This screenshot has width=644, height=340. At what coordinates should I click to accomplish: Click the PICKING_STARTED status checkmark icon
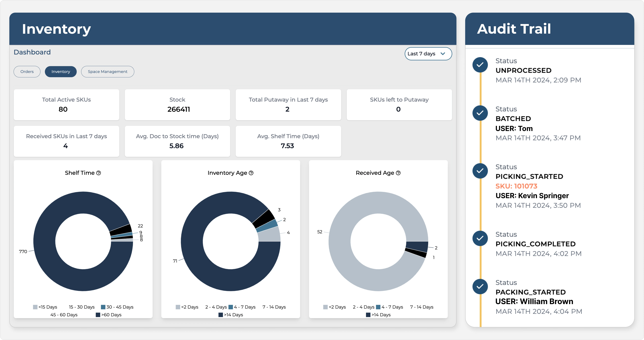[x=480, y=171]
